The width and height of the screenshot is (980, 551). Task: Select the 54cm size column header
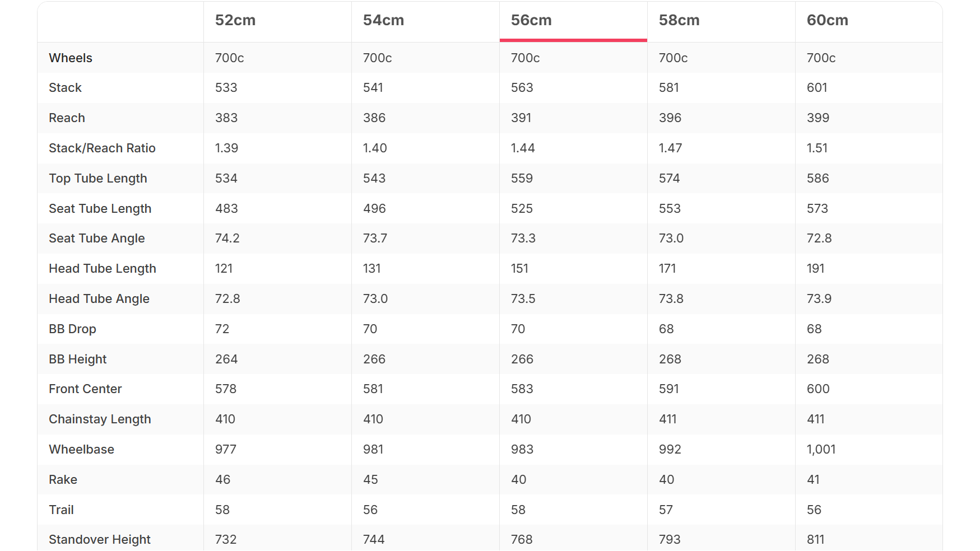point(383,20)
